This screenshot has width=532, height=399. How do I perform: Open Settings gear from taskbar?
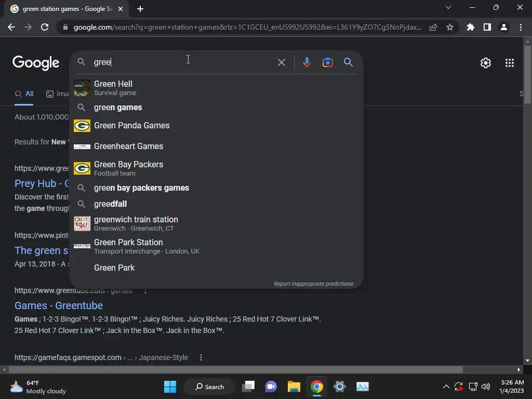tap(339, 387)
